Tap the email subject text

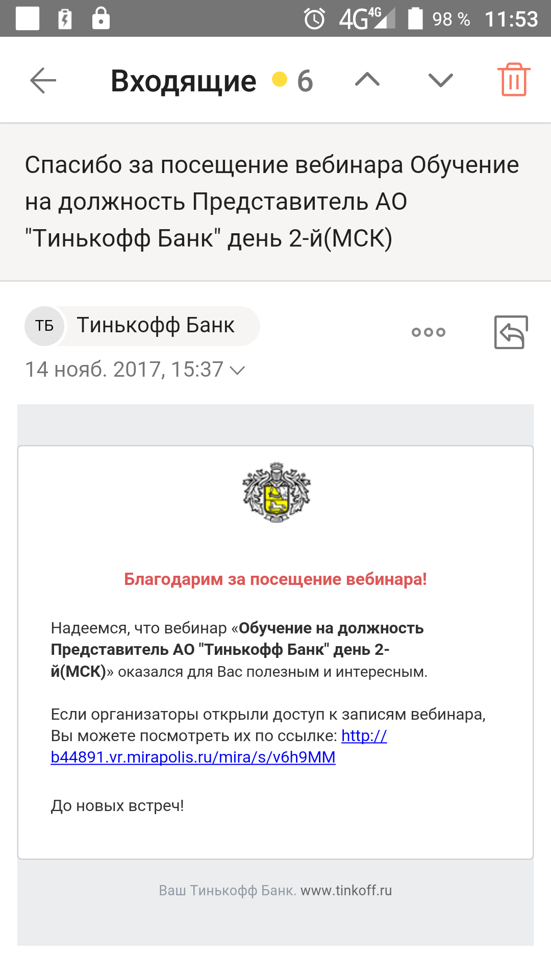coord(272,202)
